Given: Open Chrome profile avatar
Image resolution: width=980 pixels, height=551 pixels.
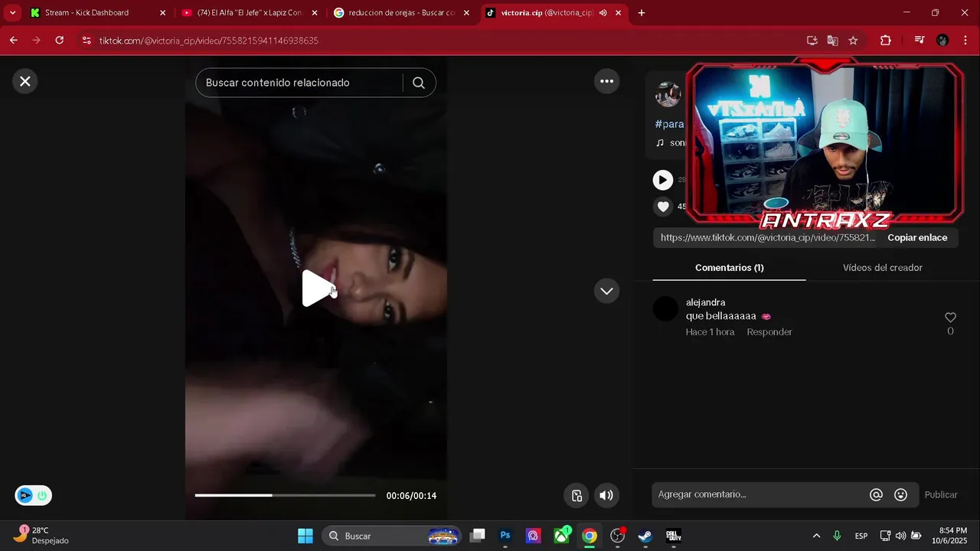Looking at the screenshot, I should [x=942, y=41].
